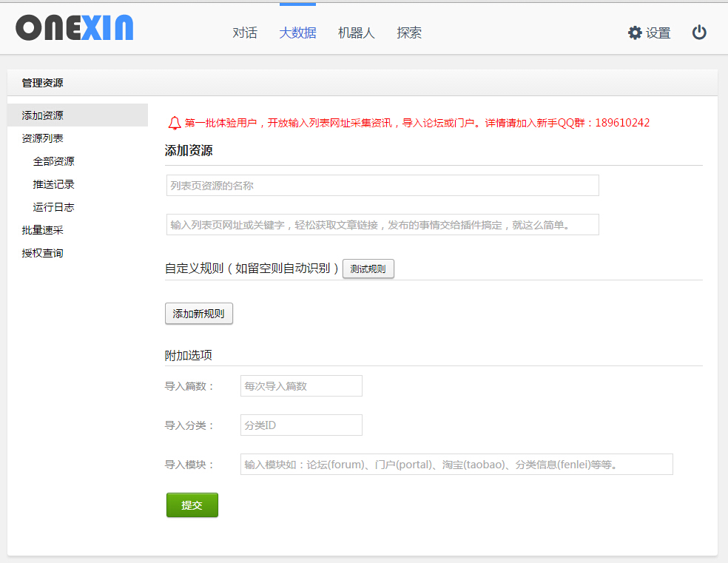Go to 批量速采 in the sidebar
Viewport: 728px width, 563px height.
43,230
